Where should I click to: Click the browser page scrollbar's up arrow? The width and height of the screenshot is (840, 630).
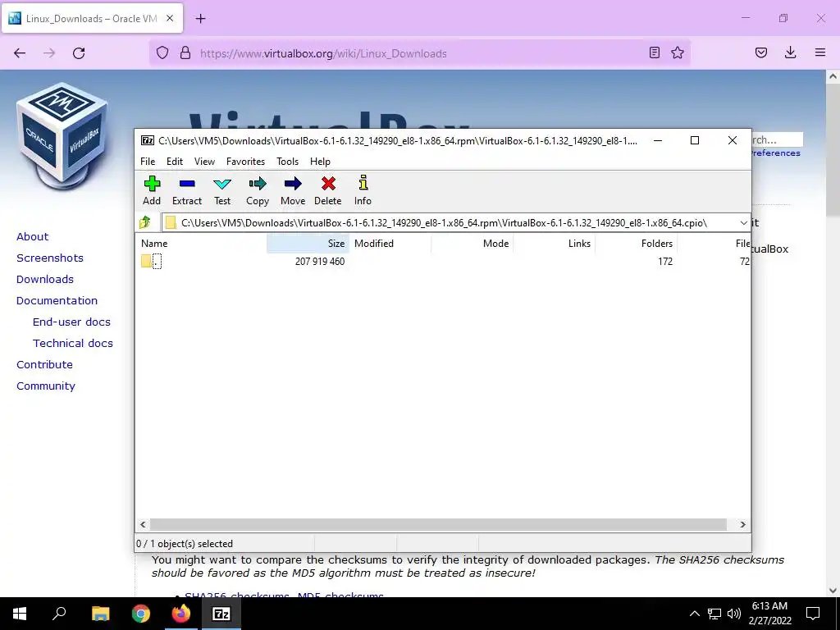[x=833, y=76]
